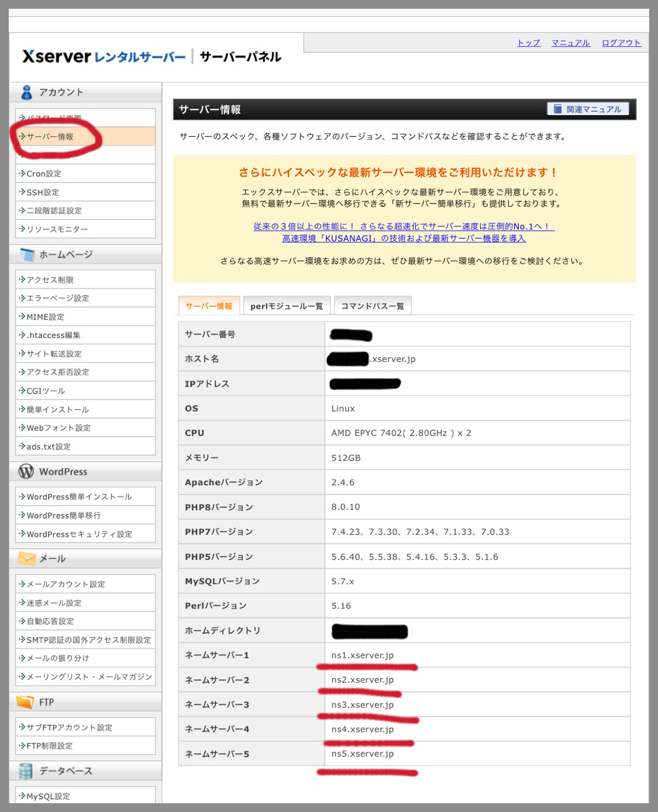658x812 pixels.
Task: Open アクセス拒否設定 menu item
Action: [85, 372]
